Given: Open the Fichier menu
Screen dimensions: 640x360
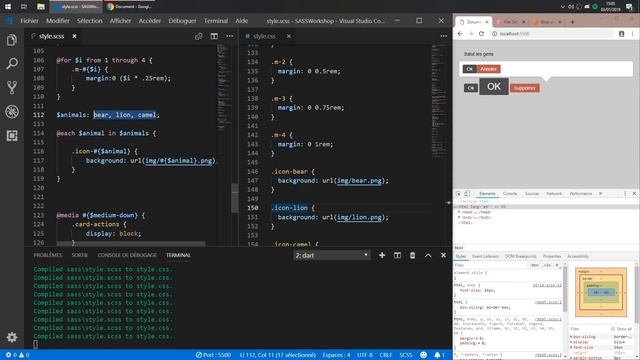Looking at the screenshot, I should 29,21.
